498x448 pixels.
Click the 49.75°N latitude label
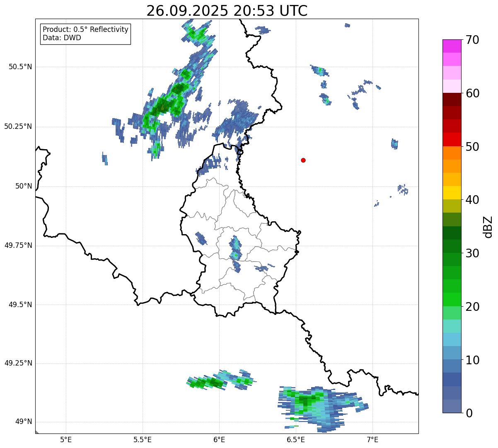pyautogui.click(x=18, y=245)
